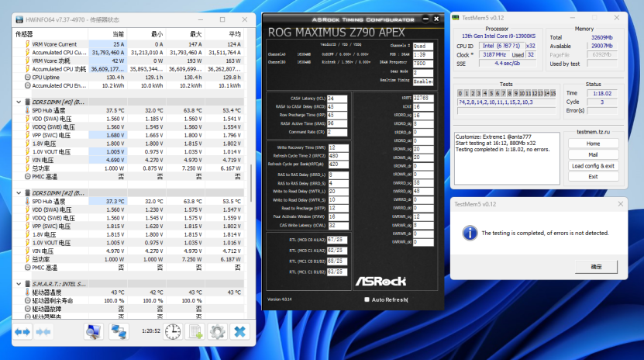Confirm the dialog with the 确定 button

pyautogui.click(x=597, y=267)
